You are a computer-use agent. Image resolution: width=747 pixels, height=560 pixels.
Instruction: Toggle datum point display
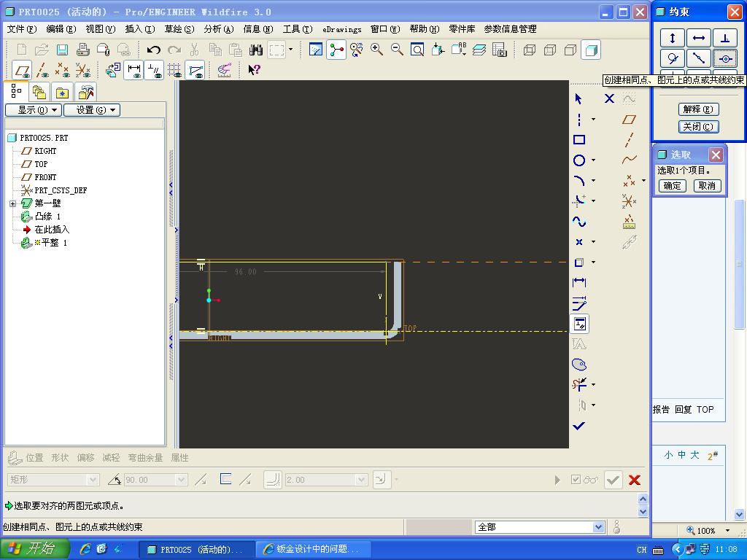[x=63, y=70]
